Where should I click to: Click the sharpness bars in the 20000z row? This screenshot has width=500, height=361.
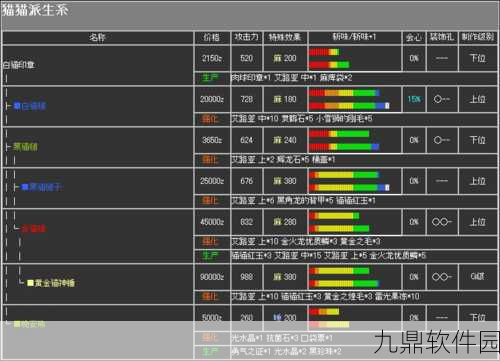click(349, 99)
